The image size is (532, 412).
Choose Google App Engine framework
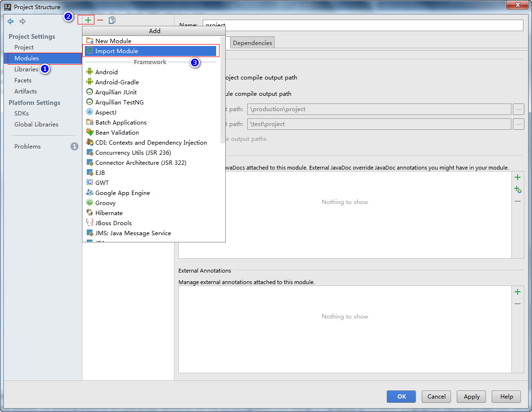pyautogui.click(x=151, y=193)
